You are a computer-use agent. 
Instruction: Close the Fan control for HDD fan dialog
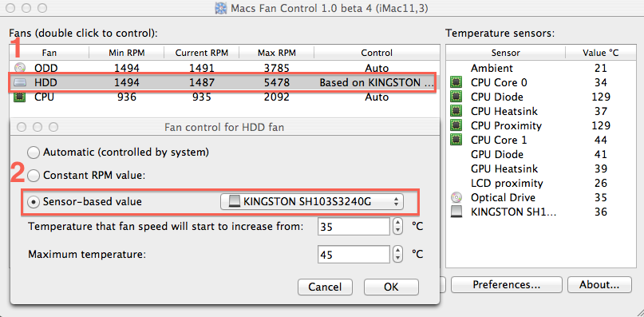[x=22, y=128]
